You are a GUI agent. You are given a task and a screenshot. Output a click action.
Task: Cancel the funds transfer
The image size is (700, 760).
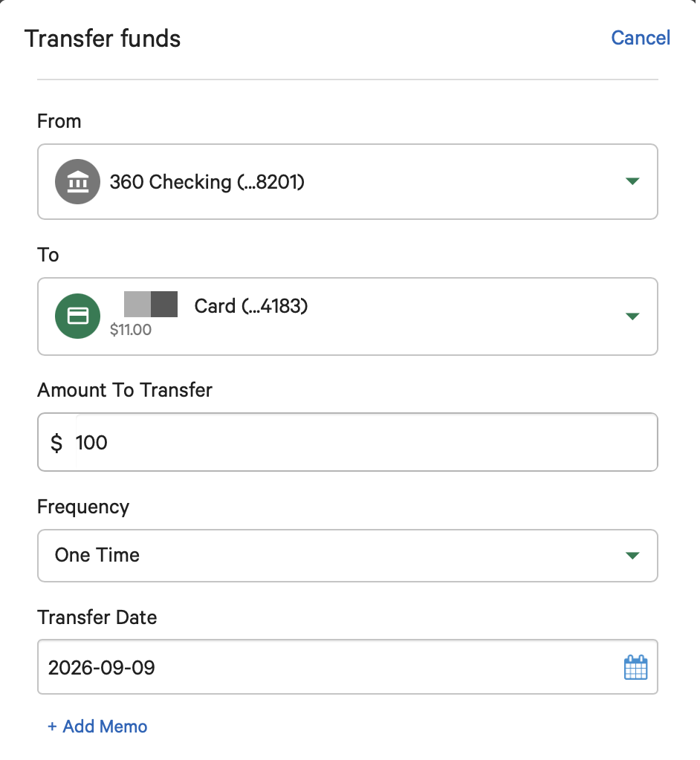coord(641,38)
